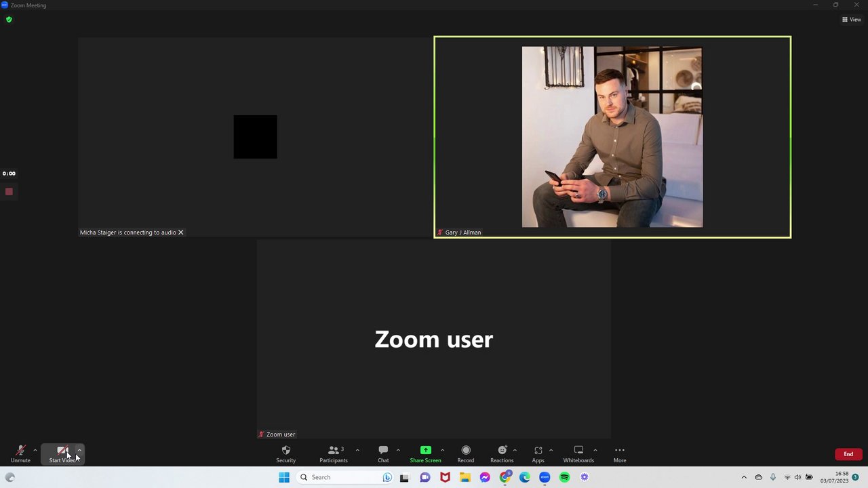Open the purple chat app on taskbar
This screenshot has width=868, height=488.
pos(425,477)
